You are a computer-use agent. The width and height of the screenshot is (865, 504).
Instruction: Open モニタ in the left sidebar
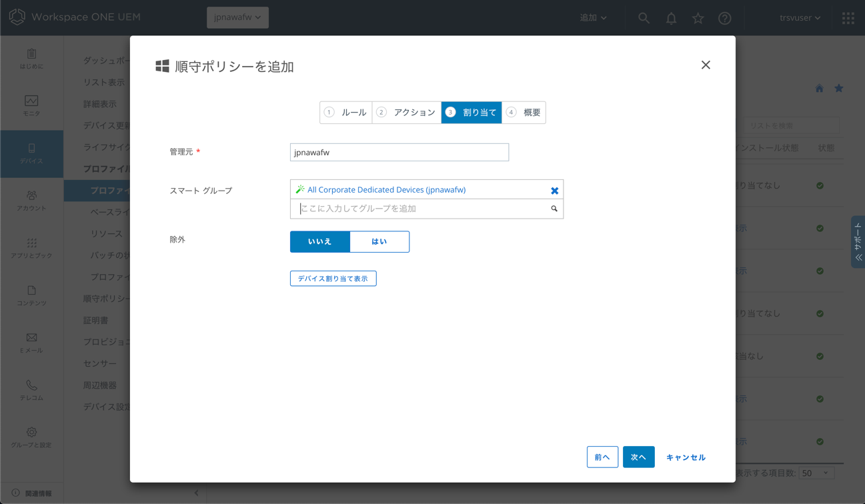pos(31,107)
